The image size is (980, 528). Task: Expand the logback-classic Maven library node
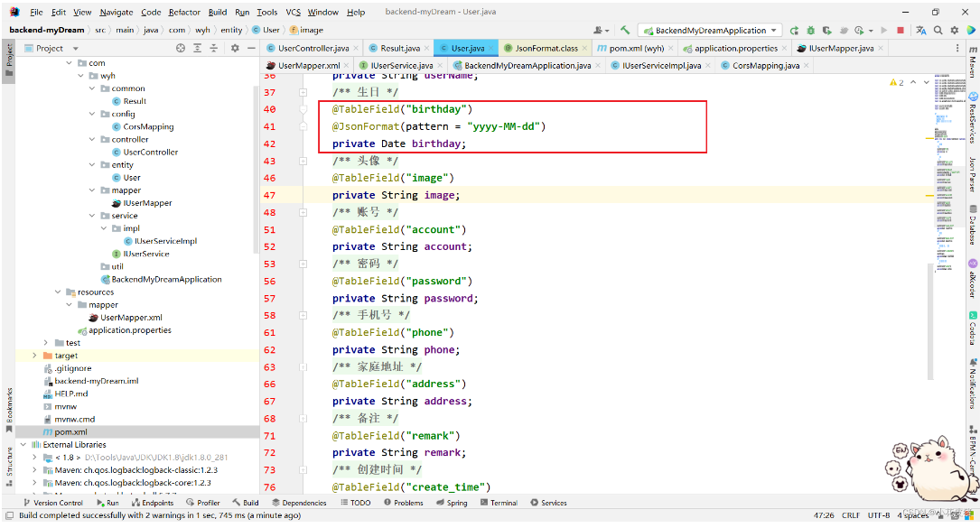[34, 470]
